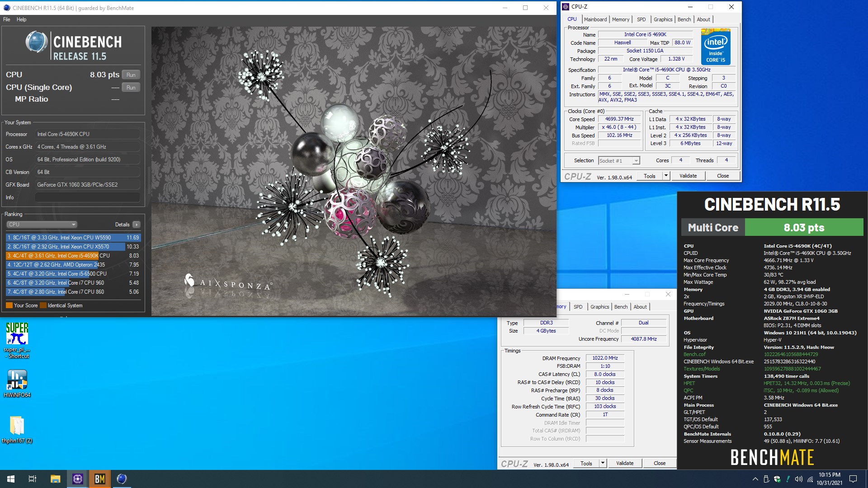Open the notification Action Center
868x488 pixels.
853,479
